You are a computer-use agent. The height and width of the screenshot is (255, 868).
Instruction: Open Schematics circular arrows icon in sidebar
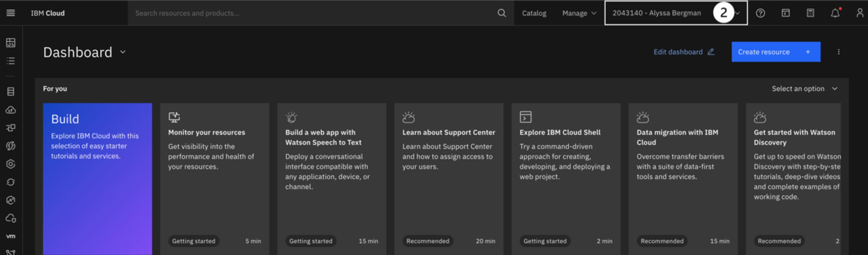[11, 182]
